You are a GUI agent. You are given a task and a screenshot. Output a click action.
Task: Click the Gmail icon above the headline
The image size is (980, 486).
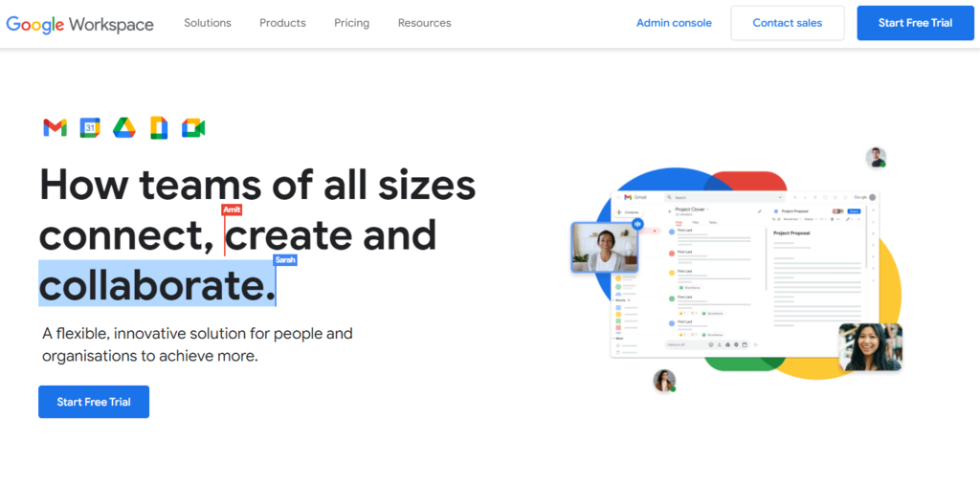[55, 128]
